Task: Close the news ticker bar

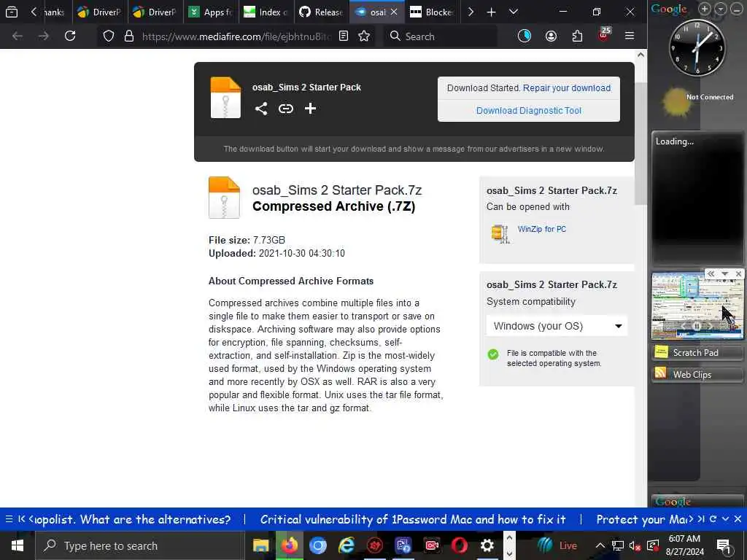Action: pyautogui.click(x=738, y=519)
